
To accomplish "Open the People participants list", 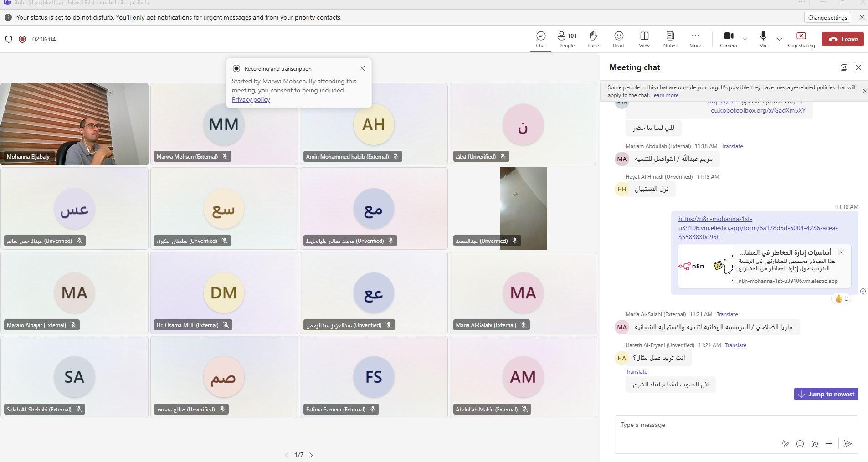I will point(567,39).
